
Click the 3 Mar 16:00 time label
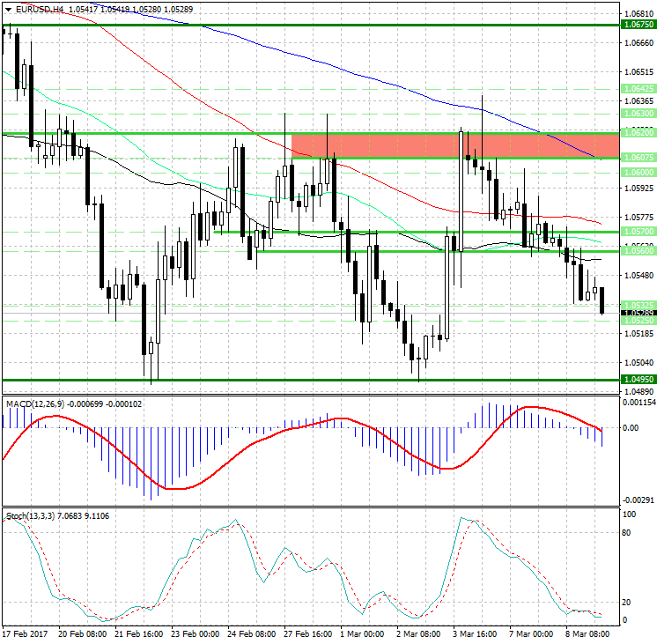[x=475, y=633]
